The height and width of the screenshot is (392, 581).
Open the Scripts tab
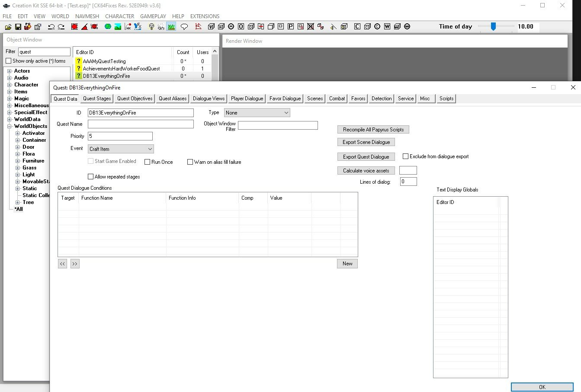tap(446, 99)
